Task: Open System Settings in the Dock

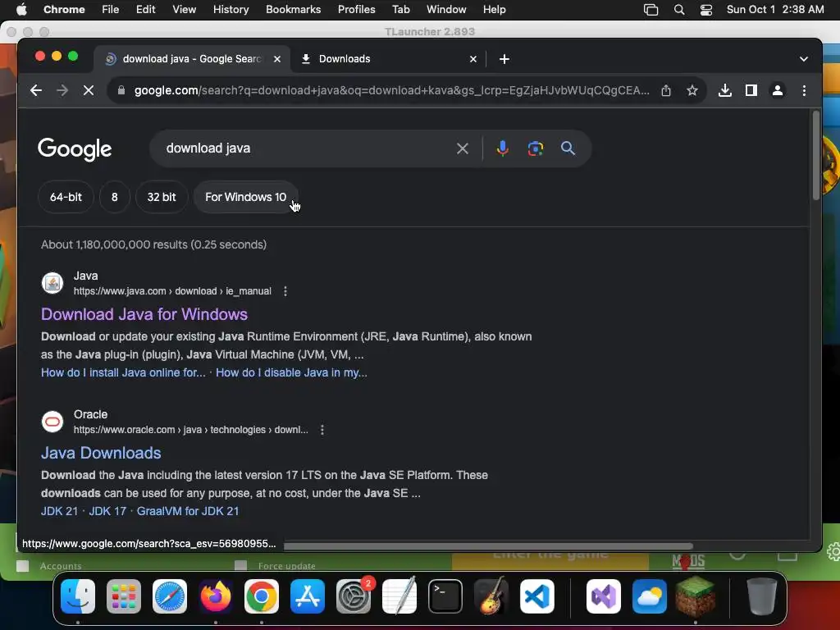Action: [x=354, y=596]
